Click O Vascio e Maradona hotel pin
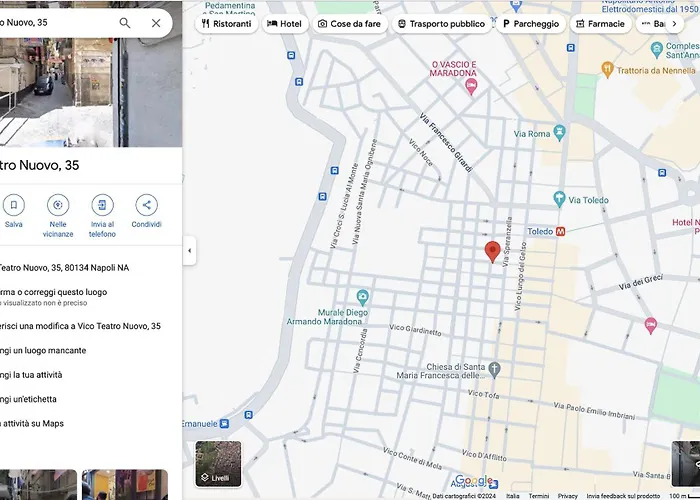700x500 pixels. point(471,86)
